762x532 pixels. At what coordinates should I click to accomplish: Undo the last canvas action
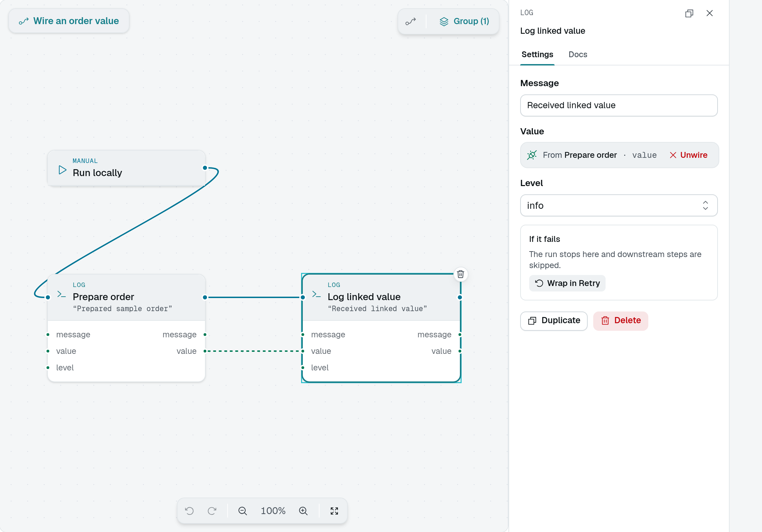coord(189,511)
